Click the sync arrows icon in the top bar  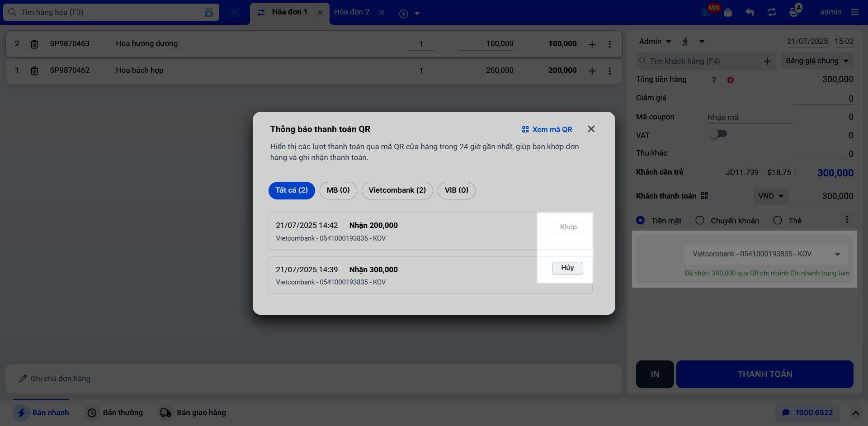coord(772,12)
